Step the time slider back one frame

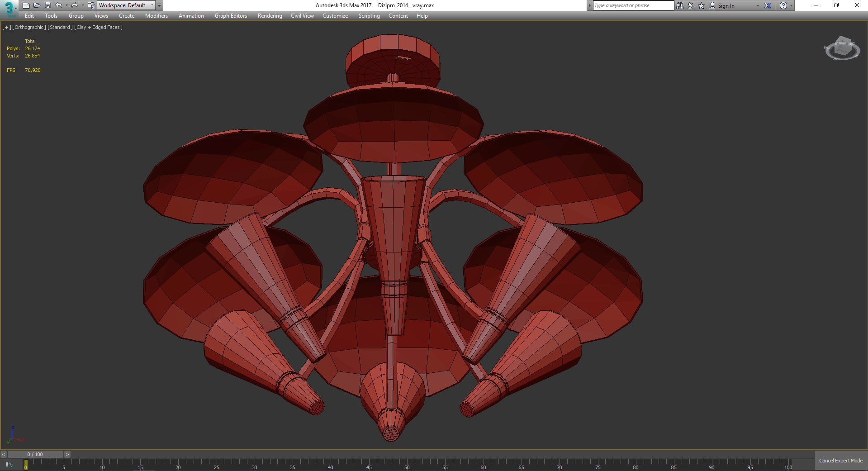[x=4, y=454]
